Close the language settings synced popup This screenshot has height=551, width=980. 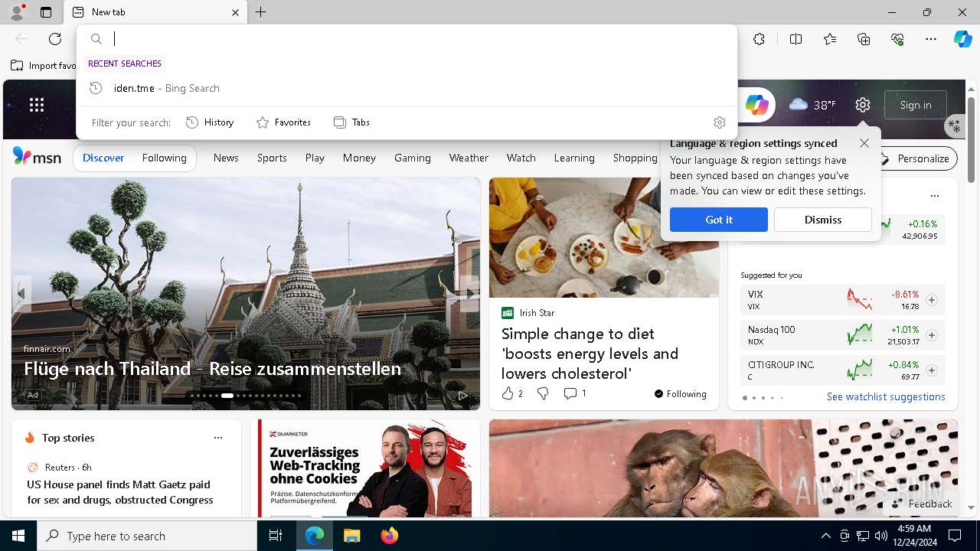click(864, 143)
